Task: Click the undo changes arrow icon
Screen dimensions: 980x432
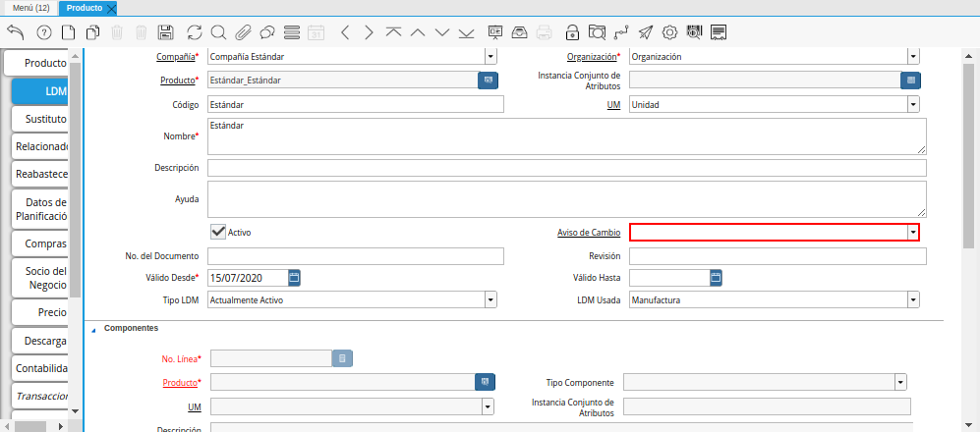Action: 16,32
